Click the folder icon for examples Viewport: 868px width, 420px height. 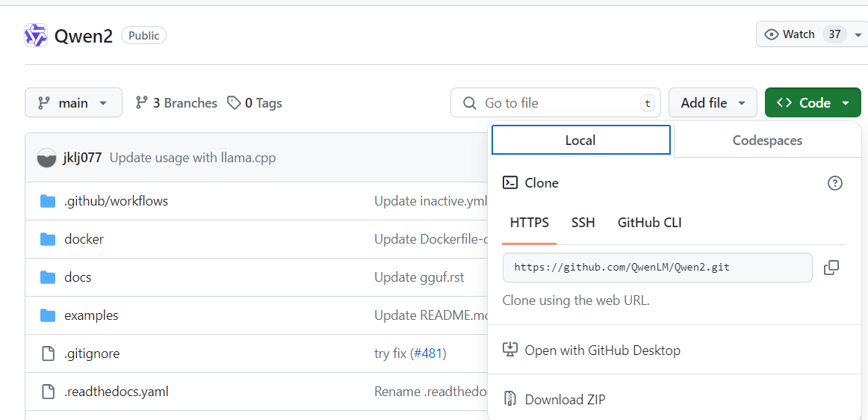(48, 315)
